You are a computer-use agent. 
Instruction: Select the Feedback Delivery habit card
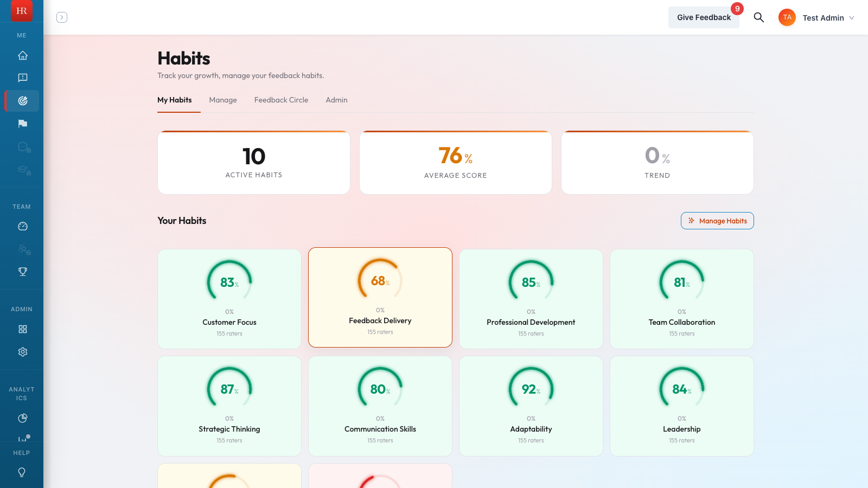[380, 297]
